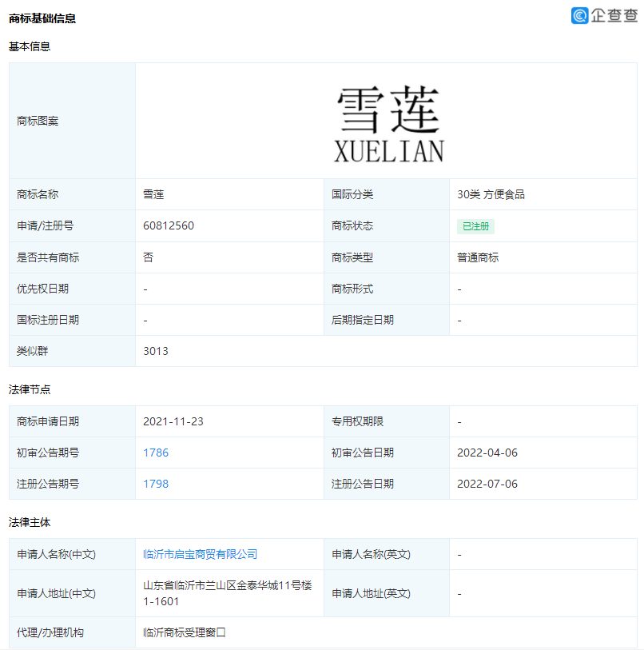Click the 商标形式 field label
This screenshot has width=644, height=650.
pos(352,289)
